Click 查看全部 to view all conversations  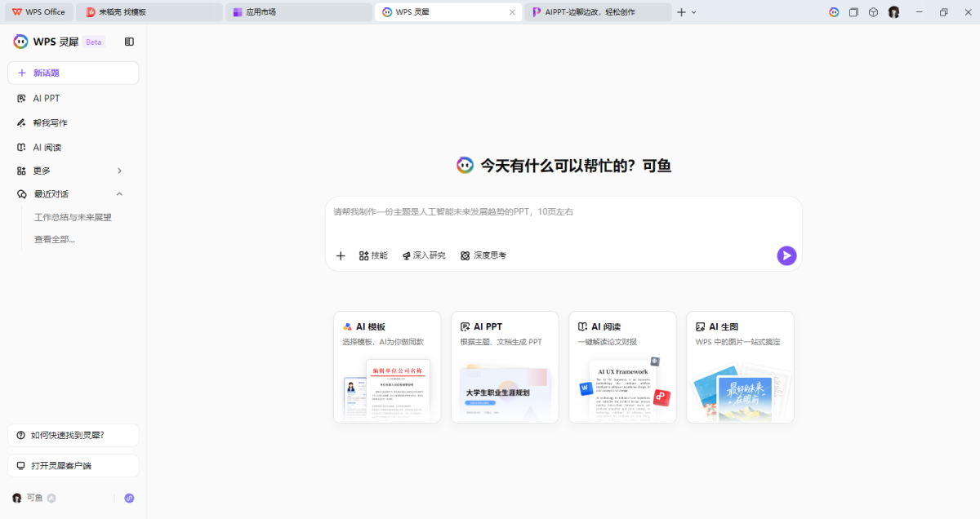coord(55,239)
